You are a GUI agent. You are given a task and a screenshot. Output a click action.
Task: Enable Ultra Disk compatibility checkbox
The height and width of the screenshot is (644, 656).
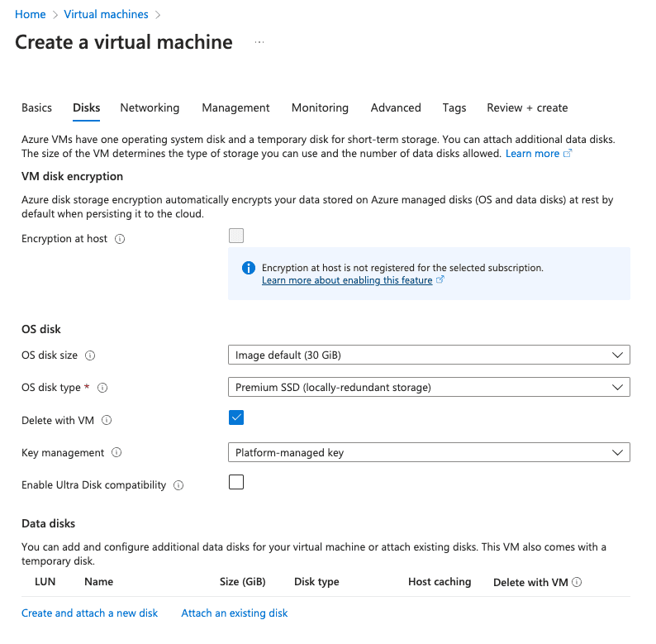coord(236,482)
